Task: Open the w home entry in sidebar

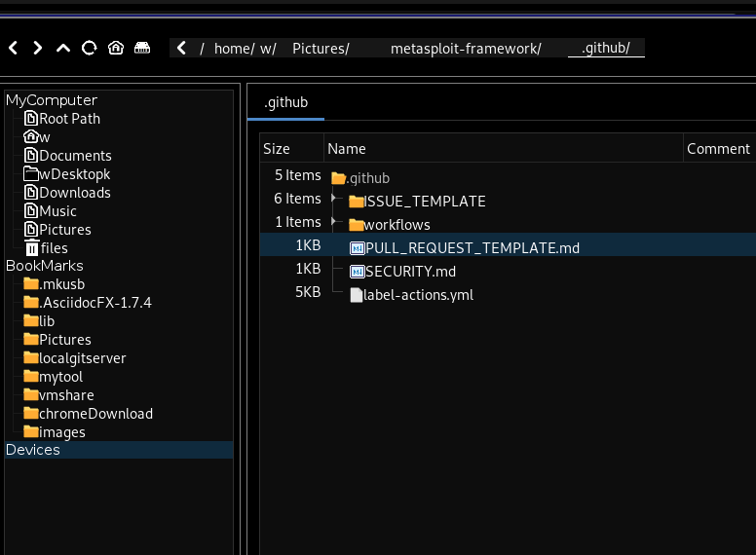Action: (x=45, y=137)
